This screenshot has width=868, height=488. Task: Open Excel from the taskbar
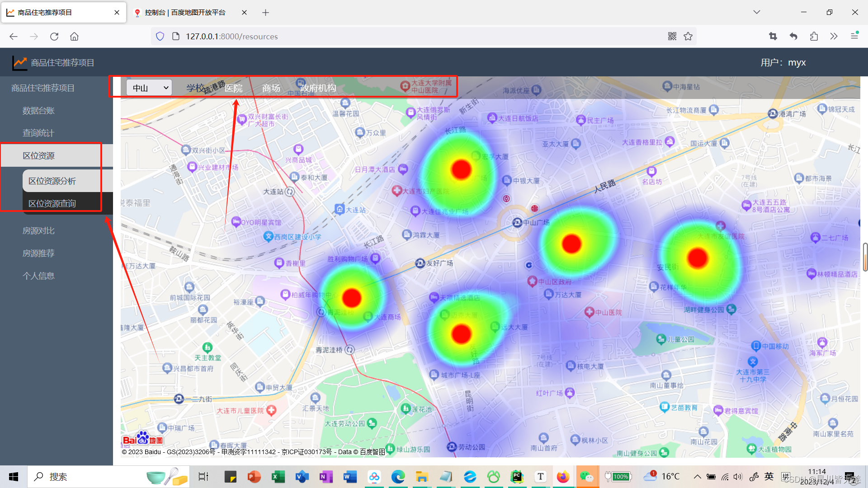click(278, 477)
